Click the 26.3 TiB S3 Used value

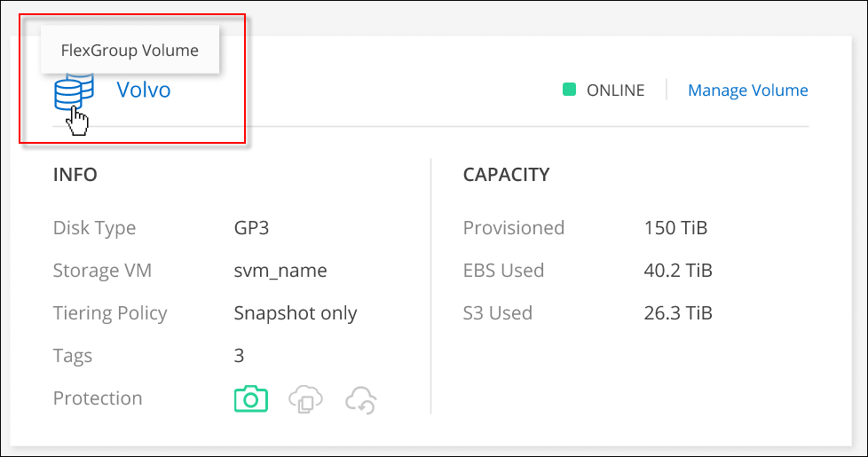(x=678, y=313)
